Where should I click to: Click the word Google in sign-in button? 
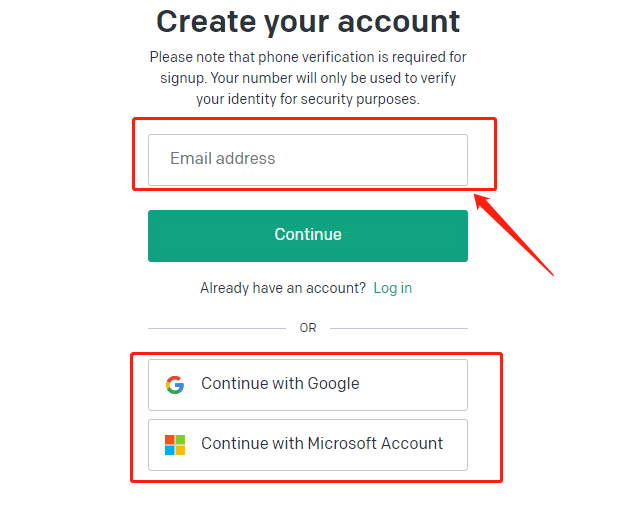(x=333, y=384)
